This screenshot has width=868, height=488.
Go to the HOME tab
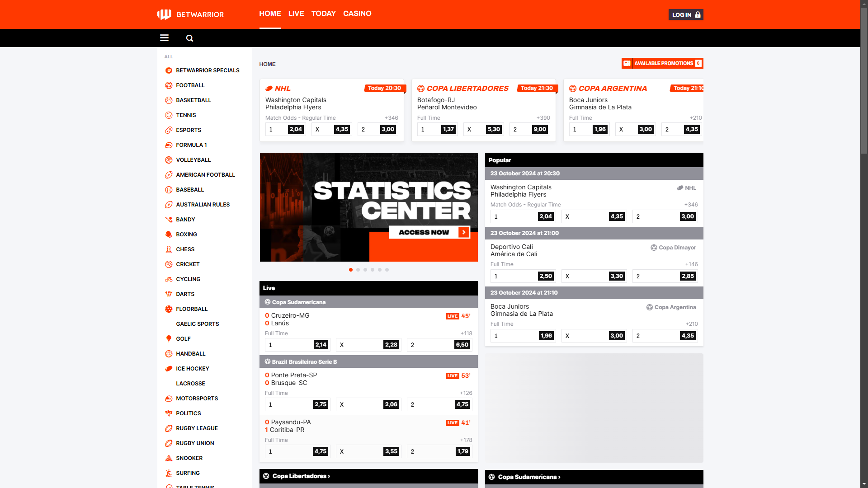click(270, 14)
